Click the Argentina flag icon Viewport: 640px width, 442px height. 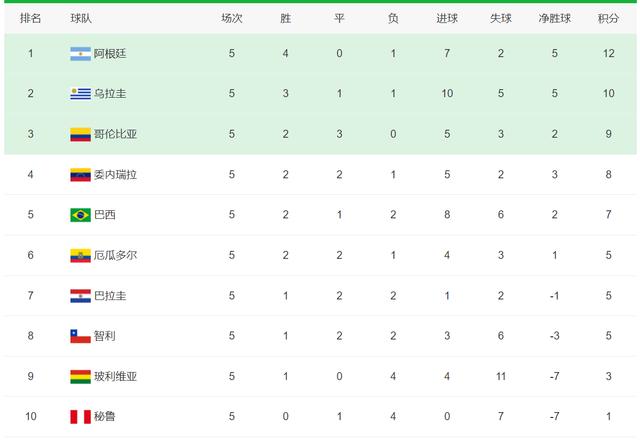pyautogui.click(x=81, y=53)
